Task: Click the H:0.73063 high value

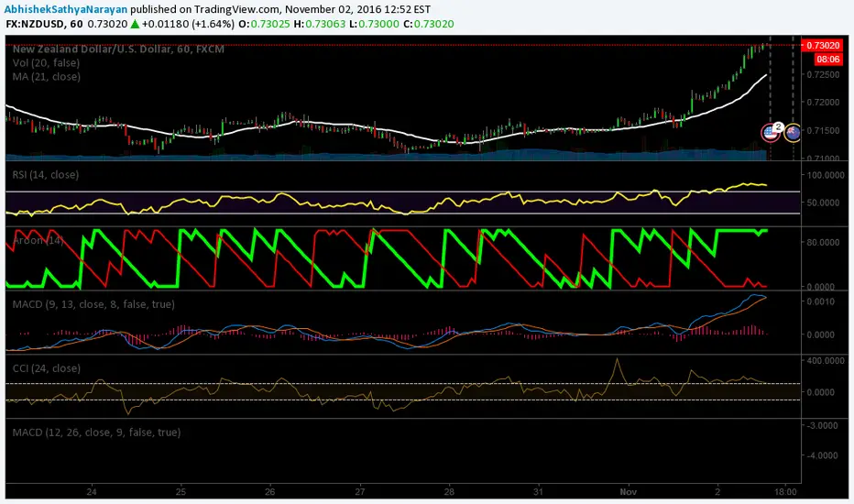Action: coord(320,24)
